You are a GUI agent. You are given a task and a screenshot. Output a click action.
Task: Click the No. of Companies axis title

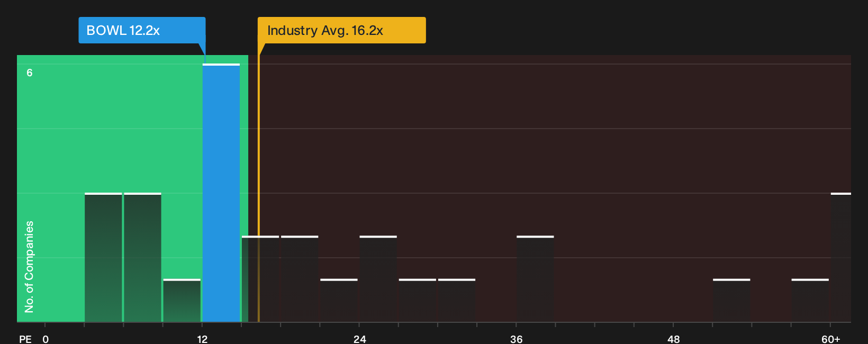tap(29, 267)
